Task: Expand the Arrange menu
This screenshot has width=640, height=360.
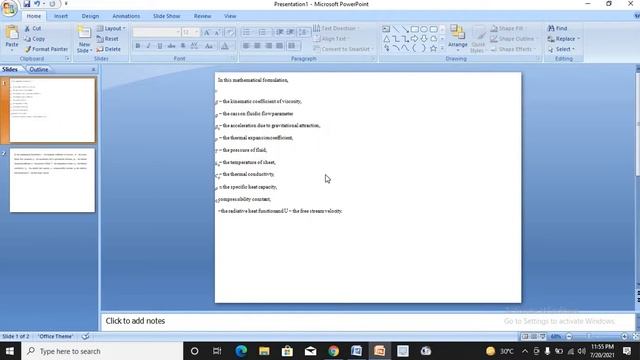Action: pos(458,37)
